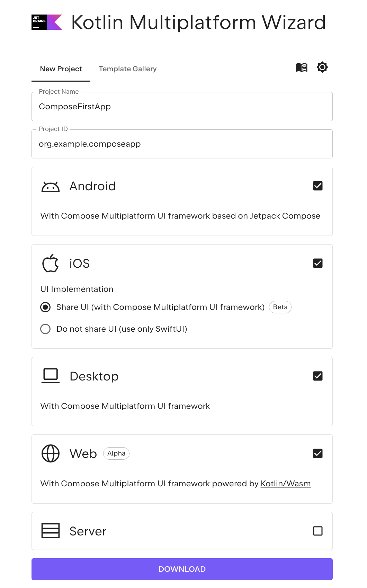Click the Server stack icon
367x588 pixels.
[x=50, y=531]
